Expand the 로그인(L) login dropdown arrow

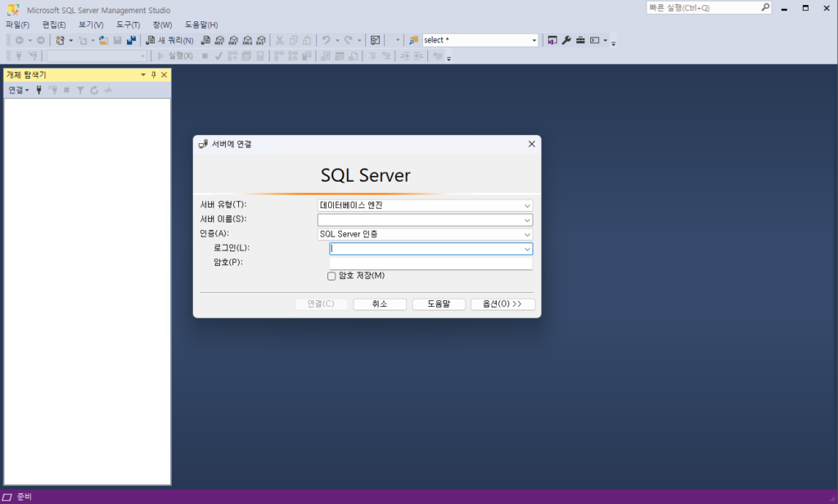pyautogui.click(x=527, y=249)
